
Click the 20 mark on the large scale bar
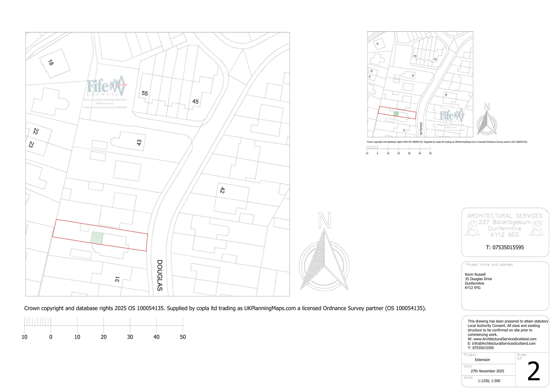pos(104,337)
